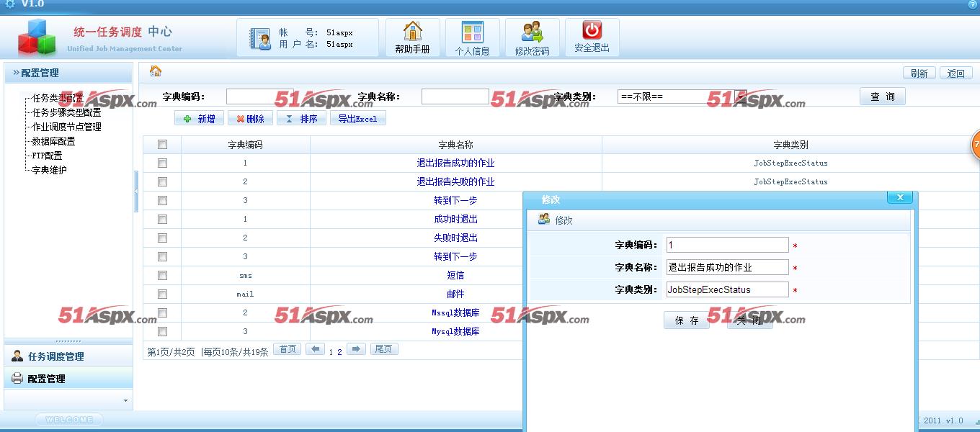The width and height of the screenshot is (980, 432).
Task: Click the 字典名称 search input field
Action: (455, 96)
